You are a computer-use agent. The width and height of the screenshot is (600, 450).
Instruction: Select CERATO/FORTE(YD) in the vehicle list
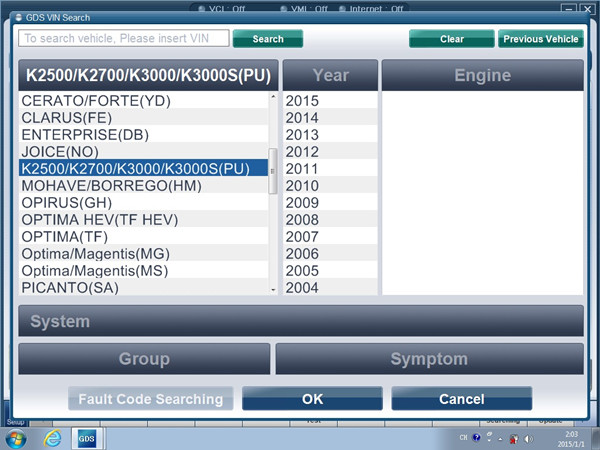[x=143, y=101]
